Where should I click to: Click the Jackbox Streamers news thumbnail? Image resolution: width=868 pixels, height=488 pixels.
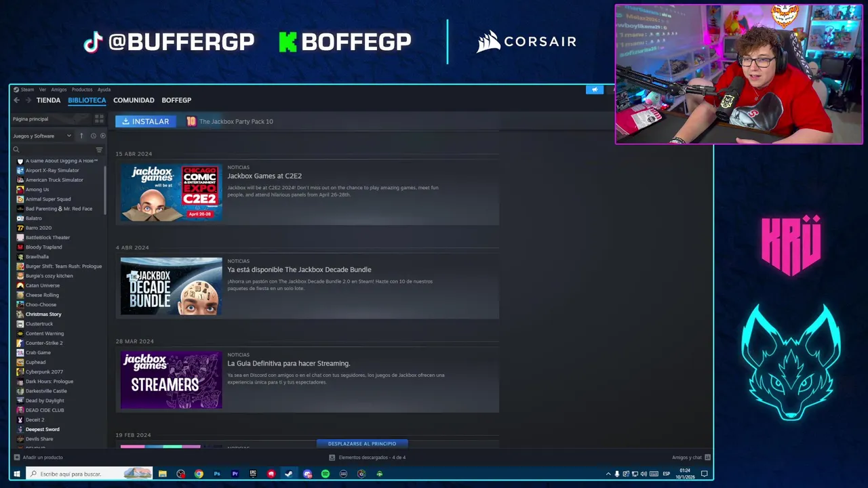171,380
